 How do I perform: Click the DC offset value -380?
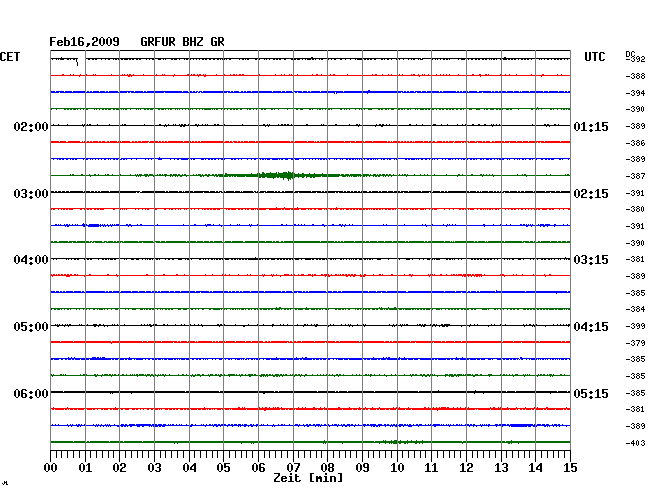(636, 209)
